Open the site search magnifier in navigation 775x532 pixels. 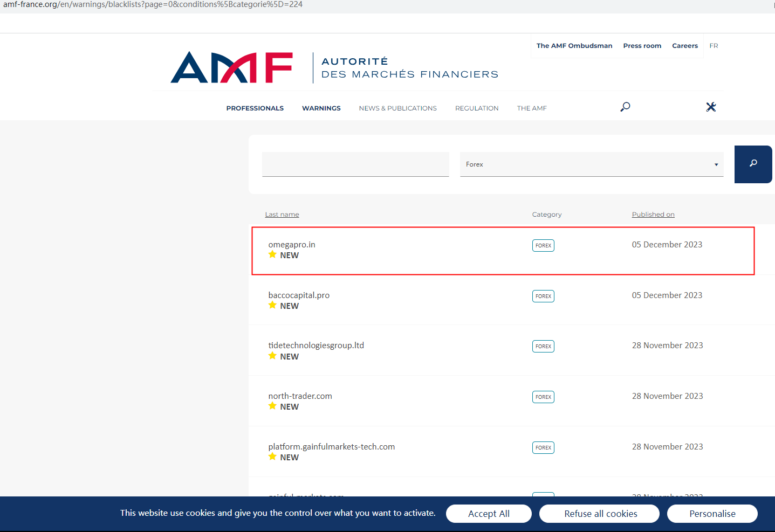pos(625,107)
